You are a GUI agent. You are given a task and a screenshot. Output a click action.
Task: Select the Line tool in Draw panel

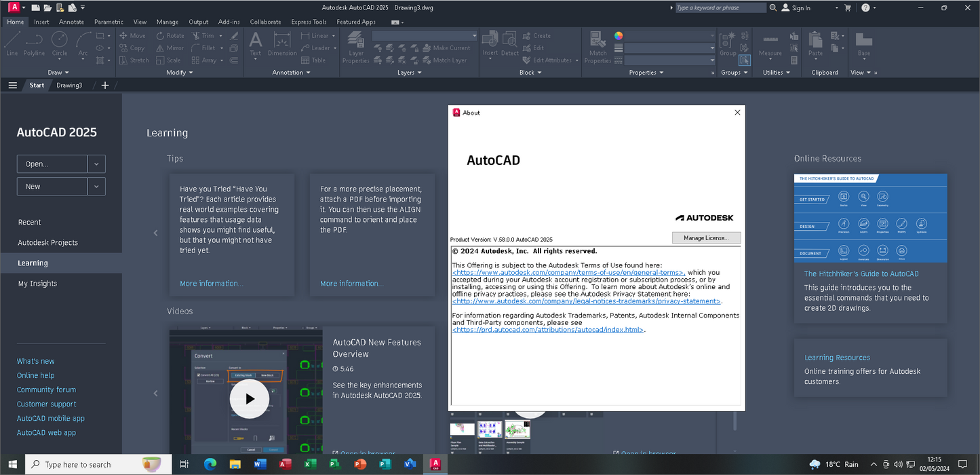tap(12, 44)
